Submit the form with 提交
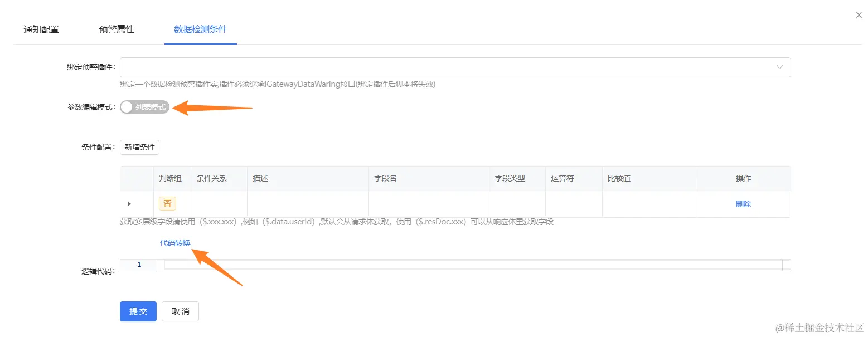Screen dimensions: 868x337 138,311
